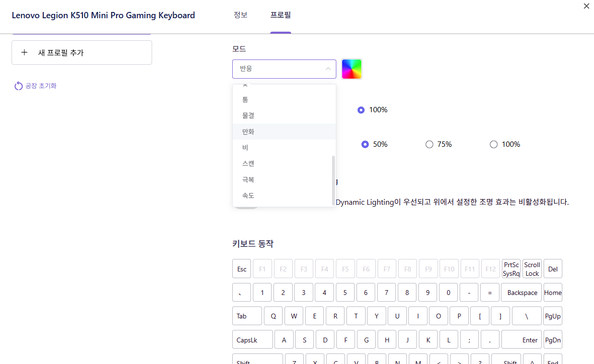This screenshot has width=594, height=364.
Task: Click the semicolon key
Action: pyautogui.click(x=470, y=340)
